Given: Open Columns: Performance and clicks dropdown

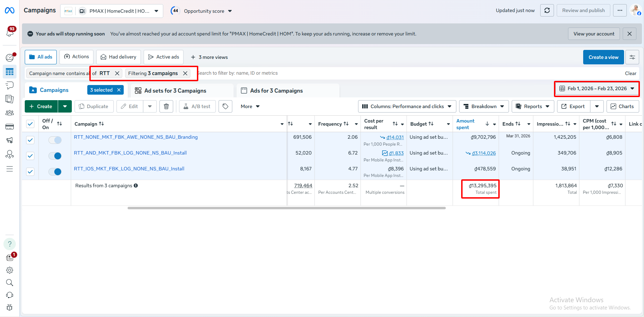Looking at the screenshot, I should tap(407, 106).
